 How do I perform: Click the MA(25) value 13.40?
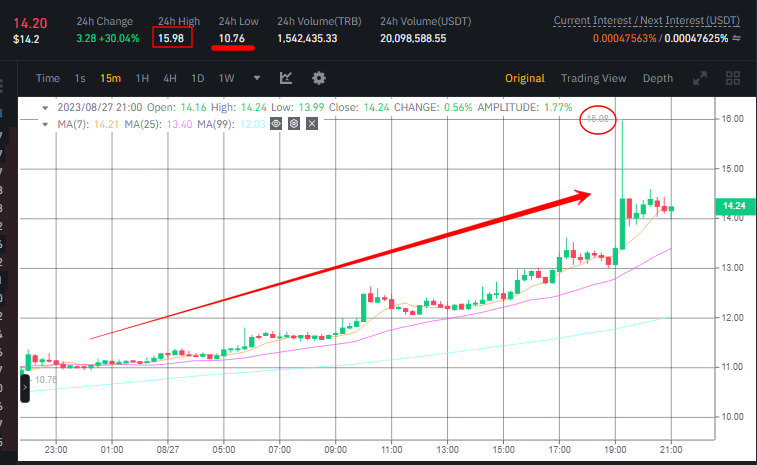click(x=179, y=125)
